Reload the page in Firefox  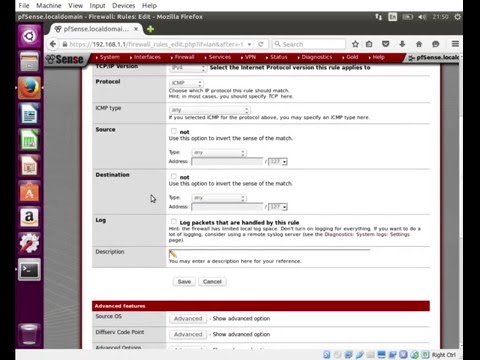coord(261,44)
